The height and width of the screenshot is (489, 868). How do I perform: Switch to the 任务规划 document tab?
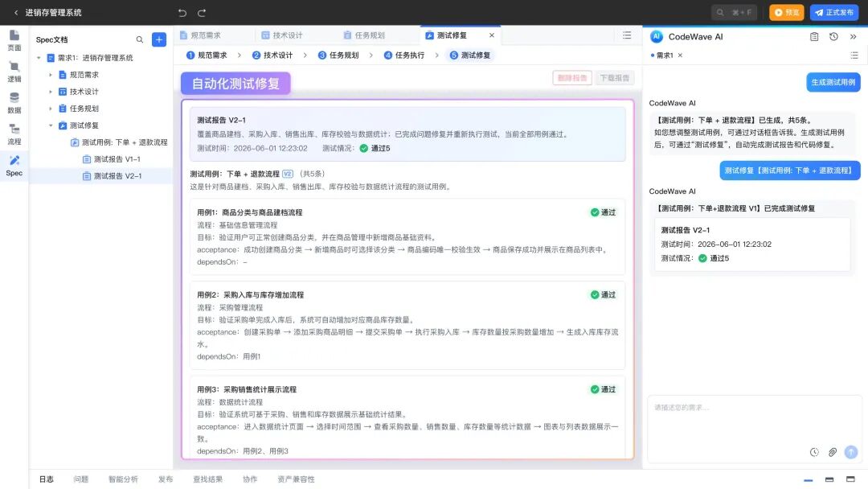(x=364, y=35)
